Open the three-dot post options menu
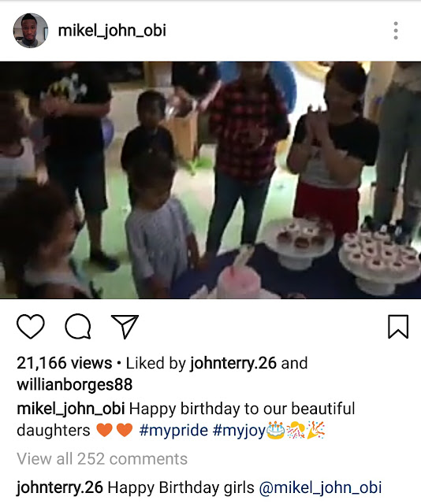 pos(396,31)
